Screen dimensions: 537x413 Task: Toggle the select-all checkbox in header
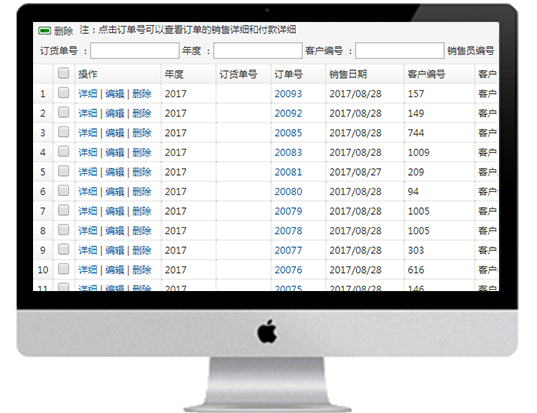click(x=63, y=73)
